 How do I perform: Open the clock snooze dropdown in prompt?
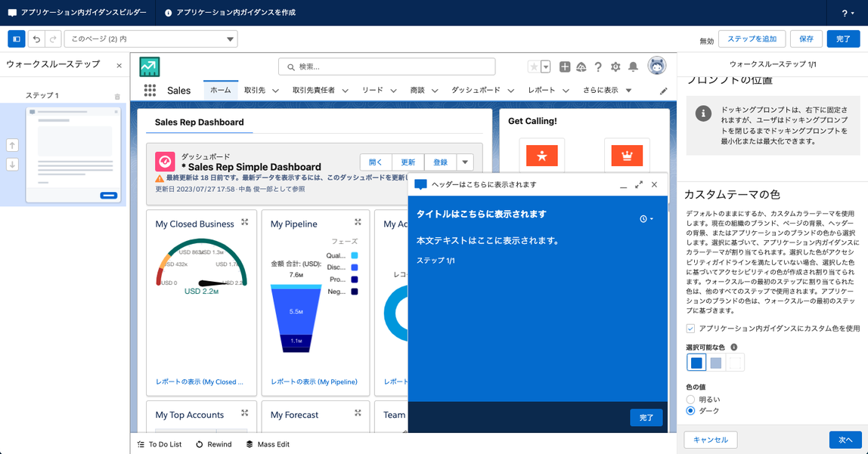646,219
